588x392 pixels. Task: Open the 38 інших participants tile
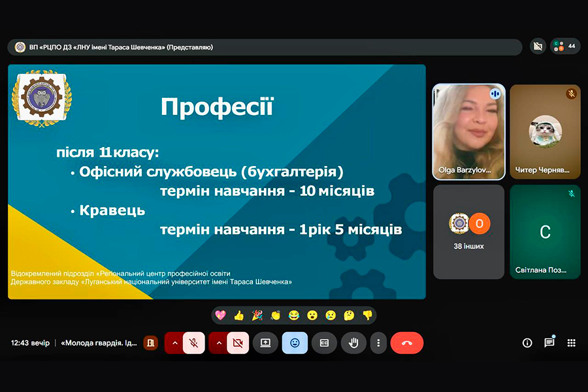pyautogui.click(x=468, y=232)
